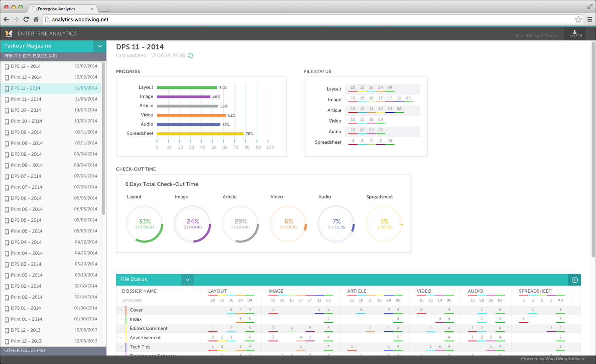
Task: Click the WoodWing Software link in header
Action: [x=537, y=36]
